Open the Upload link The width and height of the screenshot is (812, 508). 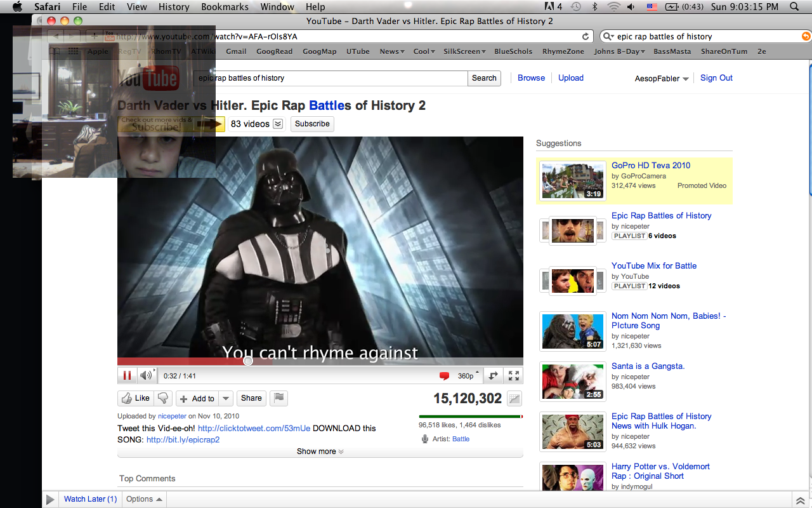571,78
